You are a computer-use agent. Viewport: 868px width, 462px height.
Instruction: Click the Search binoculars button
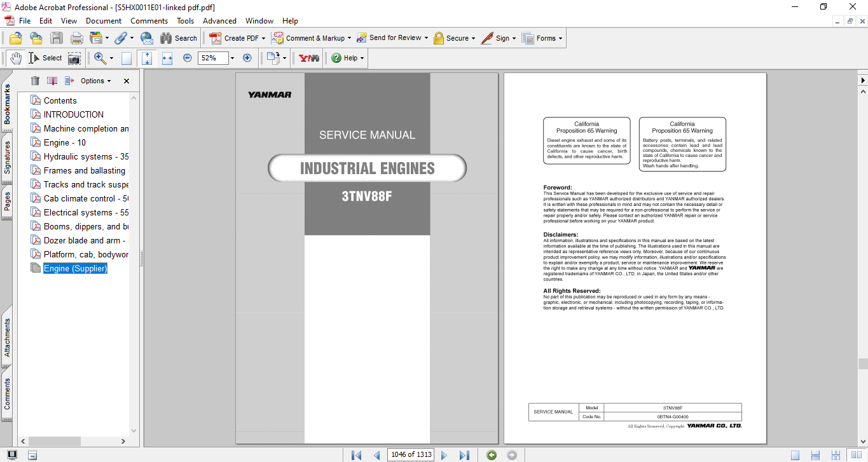coord(179,38)
